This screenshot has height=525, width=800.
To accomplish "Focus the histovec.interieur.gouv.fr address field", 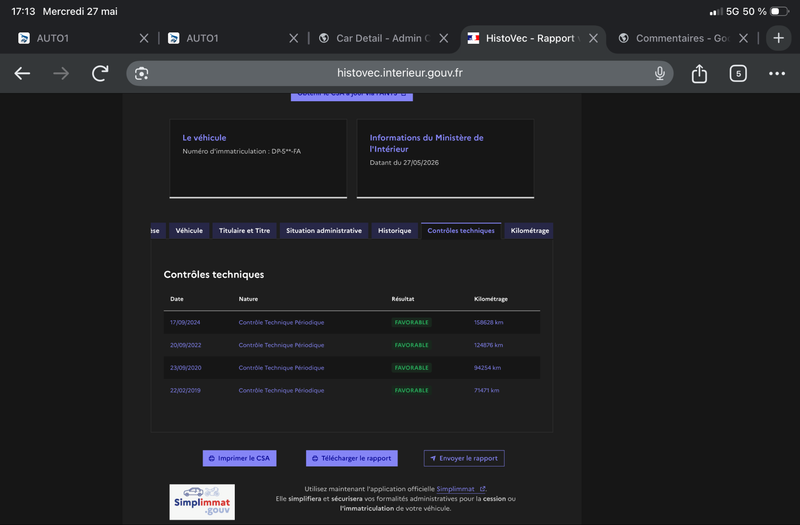I will tap(399, 73).
